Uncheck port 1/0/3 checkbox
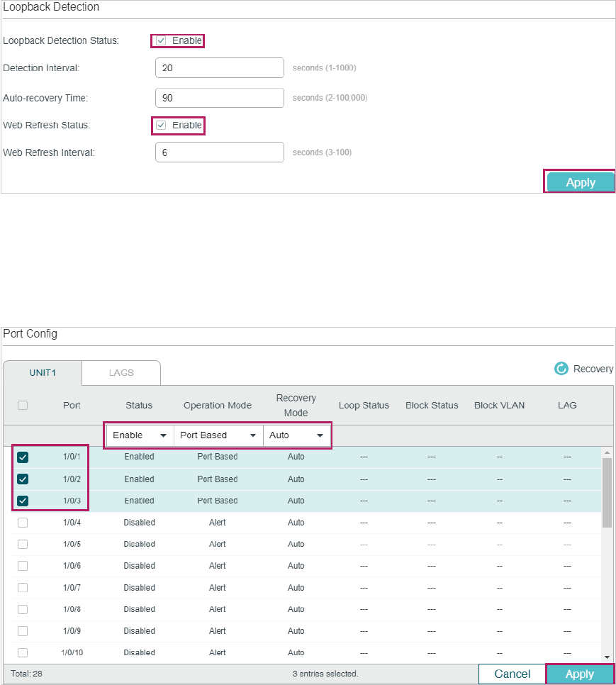 pyautogui.click(x=23, y=501)
